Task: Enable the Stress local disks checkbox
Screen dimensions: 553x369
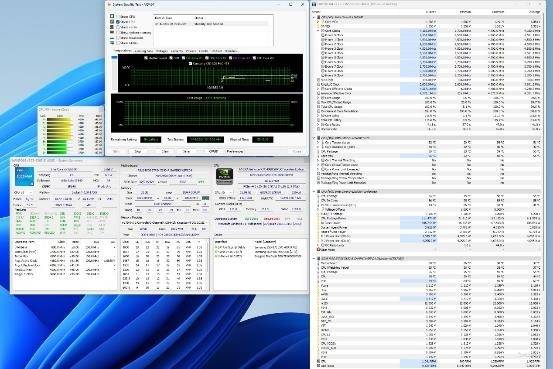Action: click(118, 38)
